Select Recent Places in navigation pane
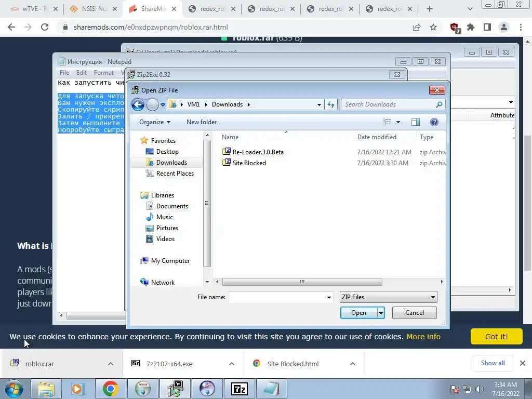This screenshot has height=399, width=532. (x=175, y=174)
